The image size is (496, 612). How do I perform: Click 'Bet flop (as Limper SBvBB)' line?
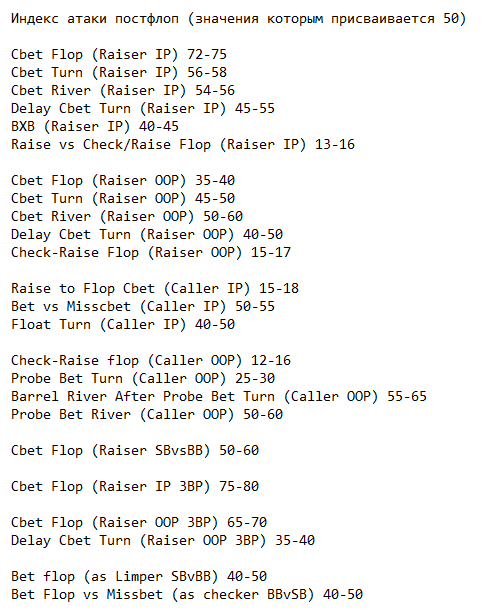tap(139, 576)
